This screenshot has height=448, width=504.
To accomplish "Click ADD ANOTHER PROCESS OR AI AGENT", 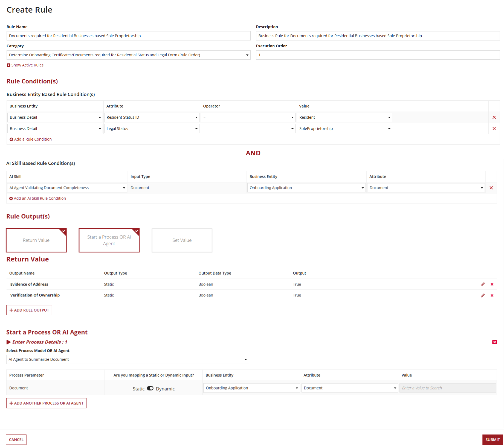I will coord(46,403).
